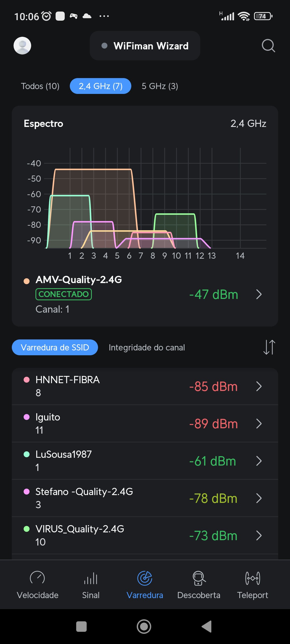Open the Velocidade speed test icon
This screenshot has width=290, height=644.
click(37, 578)
